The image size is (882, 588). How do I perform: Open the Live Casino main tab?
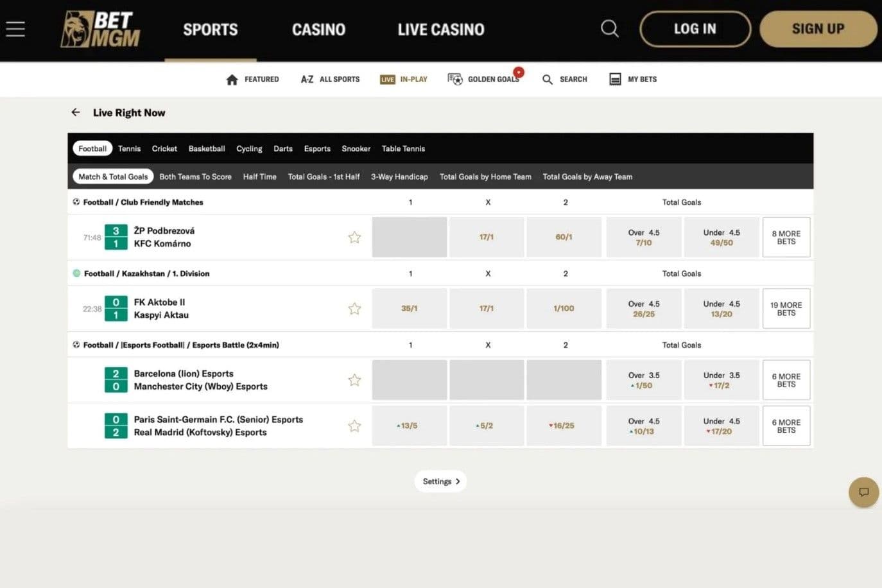click(x=441, y=30)
